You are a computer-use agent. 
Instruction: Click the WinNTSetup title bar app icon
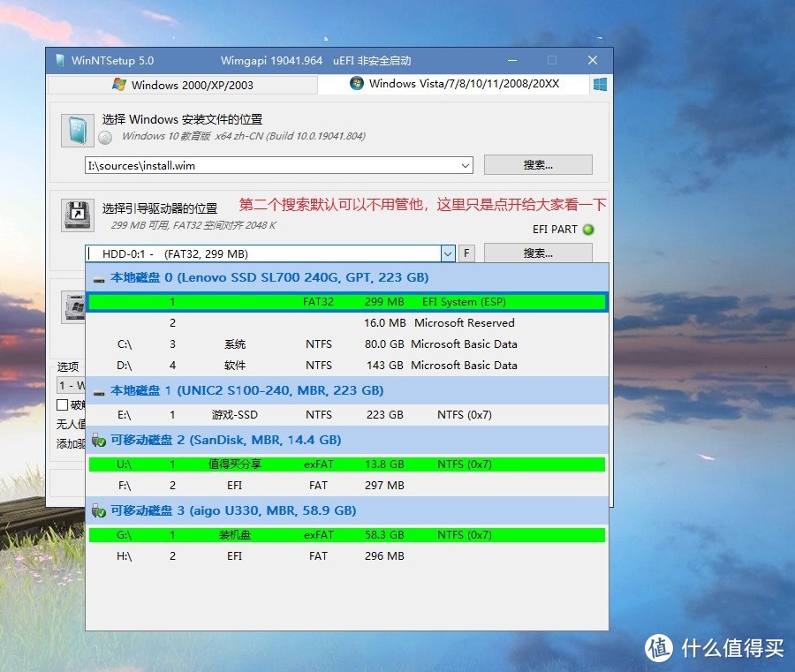pos(60,60)
